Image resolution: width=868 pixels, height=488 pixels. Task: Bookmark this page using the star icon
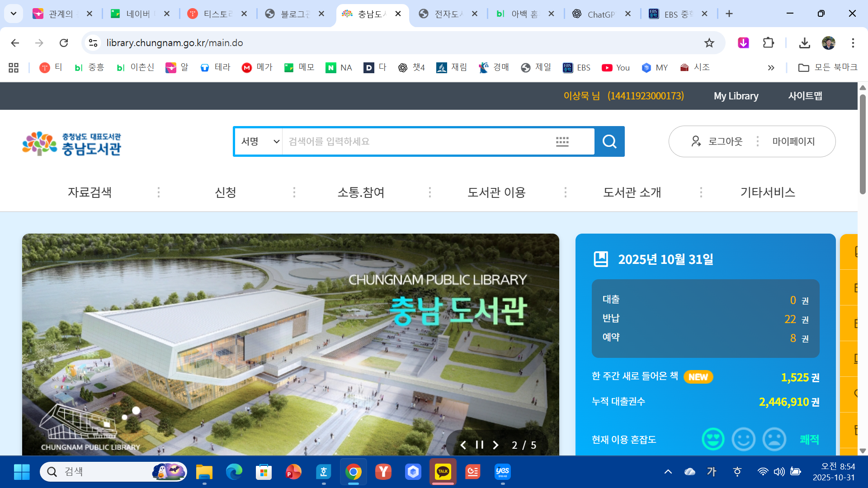pos(709,43)
